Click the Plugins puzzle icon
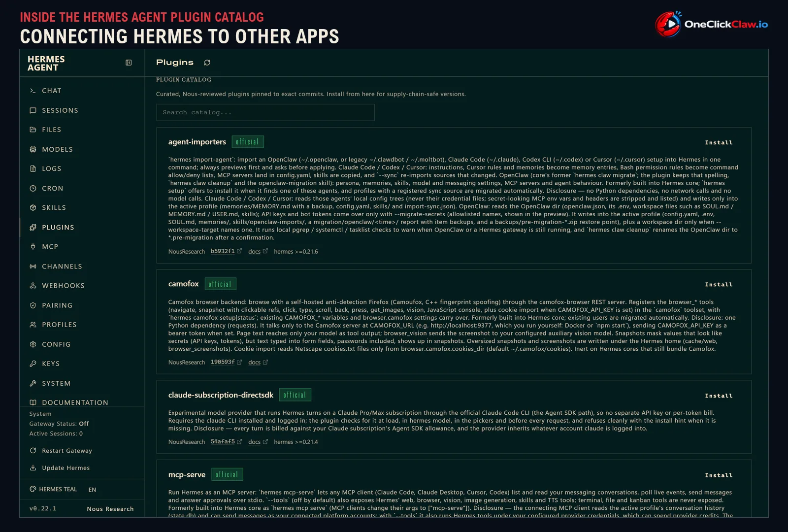Viewport: 788px width, 532px height. [x=33, y=227]
